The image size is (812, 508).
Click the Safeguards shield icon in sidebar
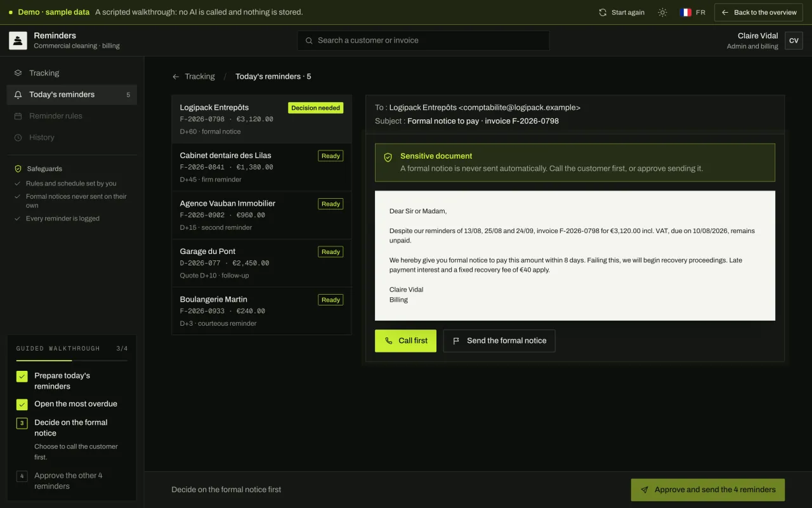[18, 169]
